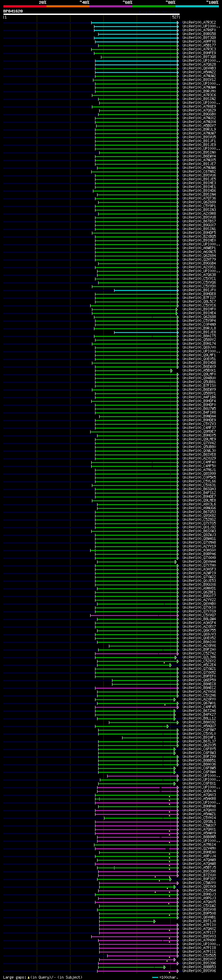
Task: Open hit UniRef100_A7M6J1
Action: [x=199, y=470]
